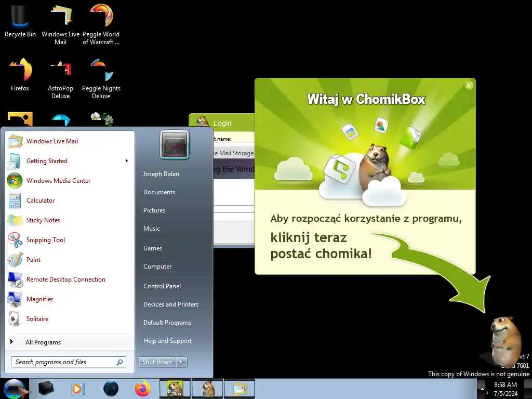The height and width of the screenshot is (399, 532).
Task: Click the Remote Desktop Connection label
Action: 66,280
